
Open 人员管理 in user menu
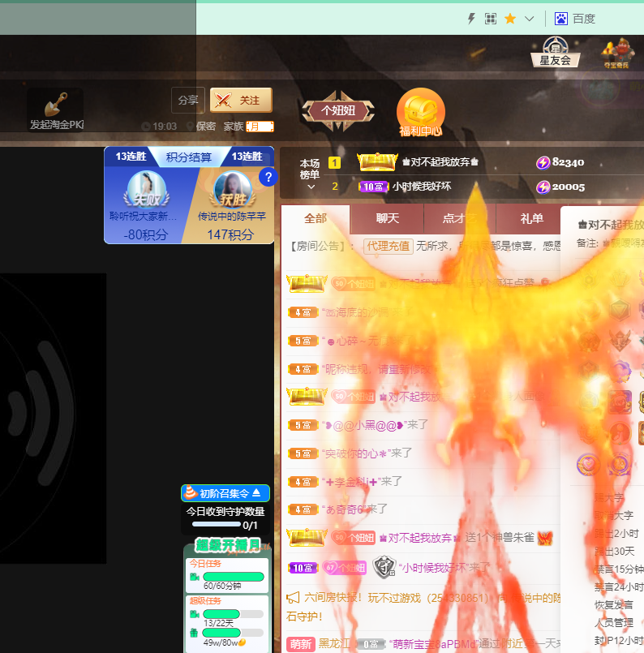[614, 623]
